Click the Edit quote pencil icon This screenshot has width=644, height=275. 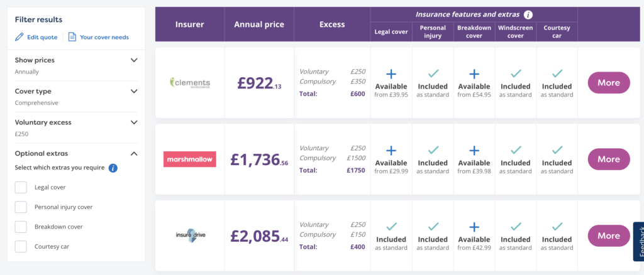(19, 37)
